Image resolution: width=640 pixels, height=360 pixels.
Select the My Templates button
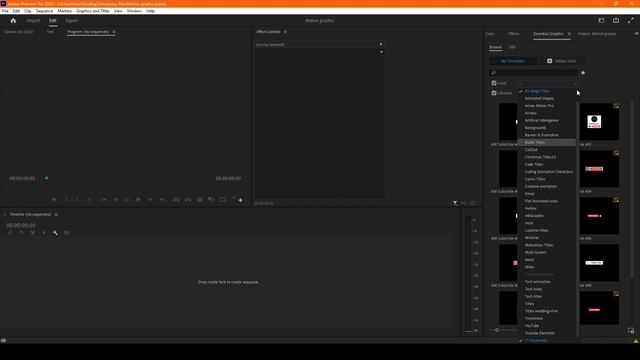coord(513,61)
